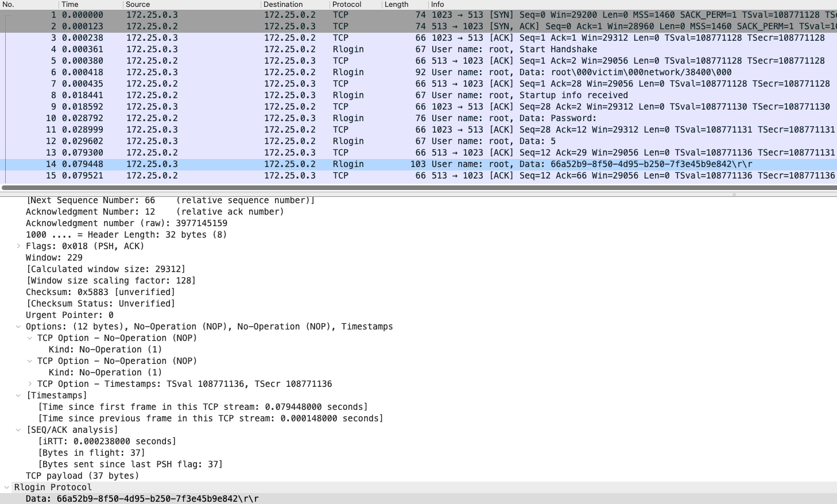Select packet 13 at time 0.079300
Viewport: 837px width, 504px height.
click(418, 153)
